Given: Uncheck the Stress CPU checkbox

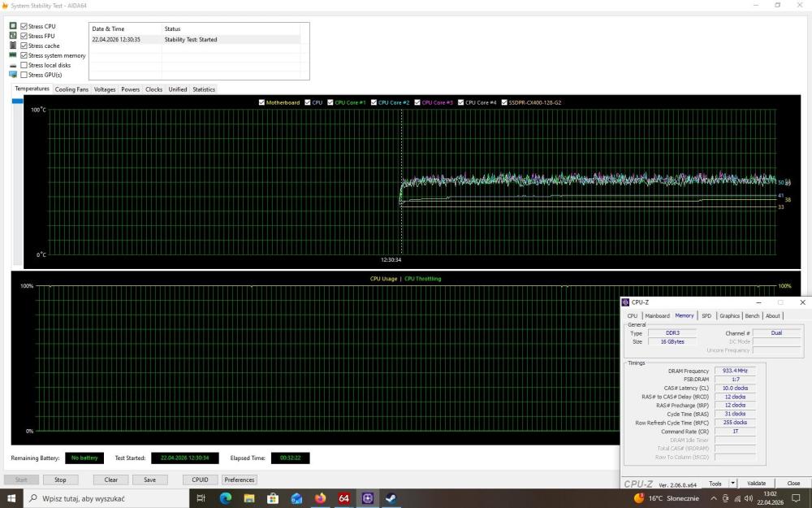Looking at the screenshot, I should pos(24,26).
